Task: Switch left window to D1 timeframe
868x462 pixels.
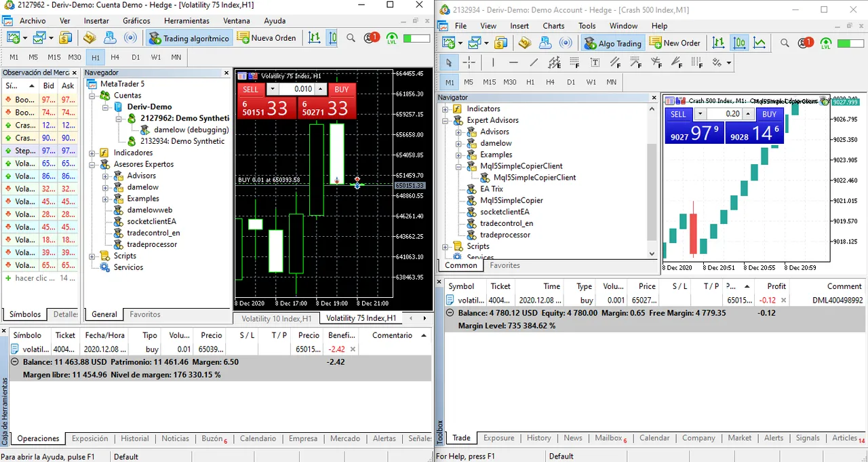Action: click(x=136, y=57)
